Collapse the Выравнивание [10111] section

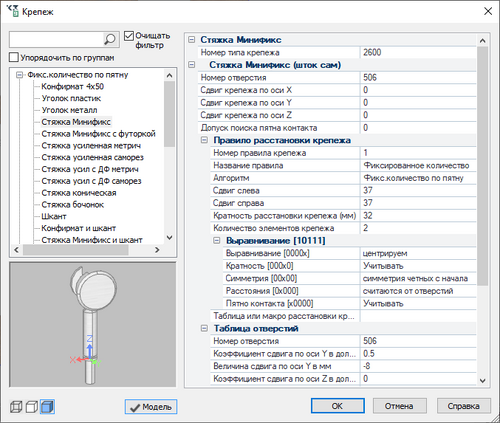coord(217,240)
